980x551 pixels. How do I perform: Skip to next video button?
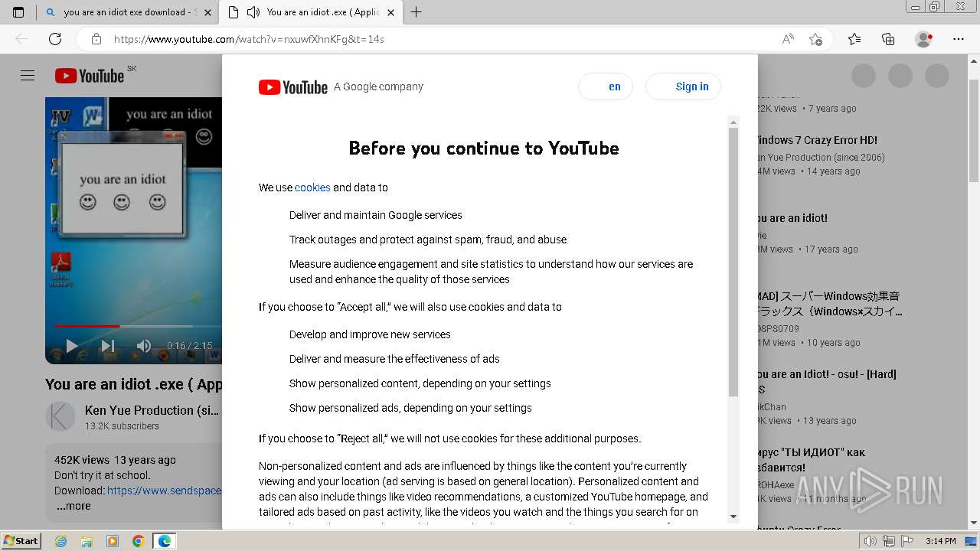click(x=108, y=346)
